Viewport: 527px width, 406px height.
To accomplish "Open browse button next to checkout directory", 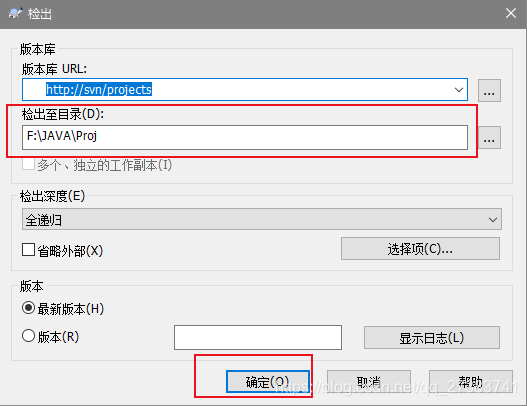I will coord(489,137).
